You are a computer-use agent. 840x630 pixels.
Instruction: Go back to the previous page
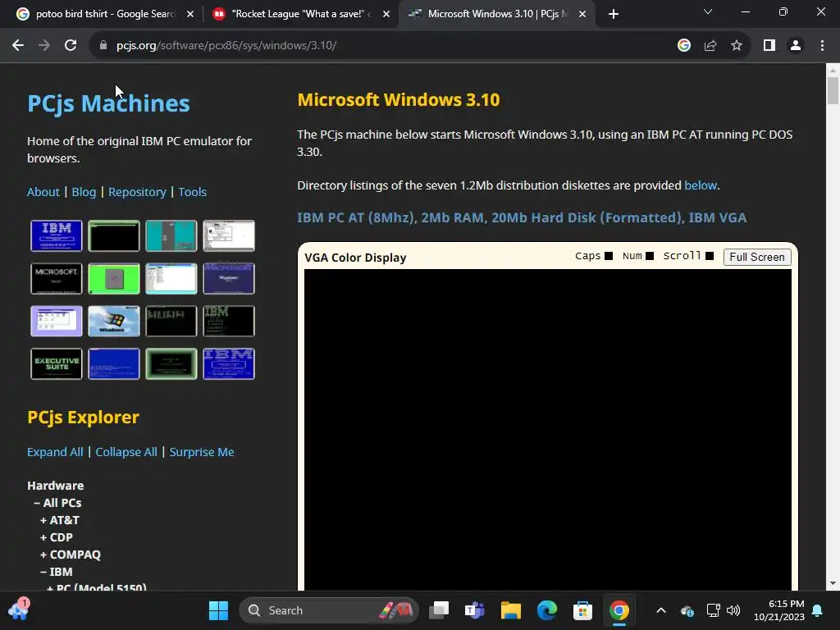click(18, 46)
